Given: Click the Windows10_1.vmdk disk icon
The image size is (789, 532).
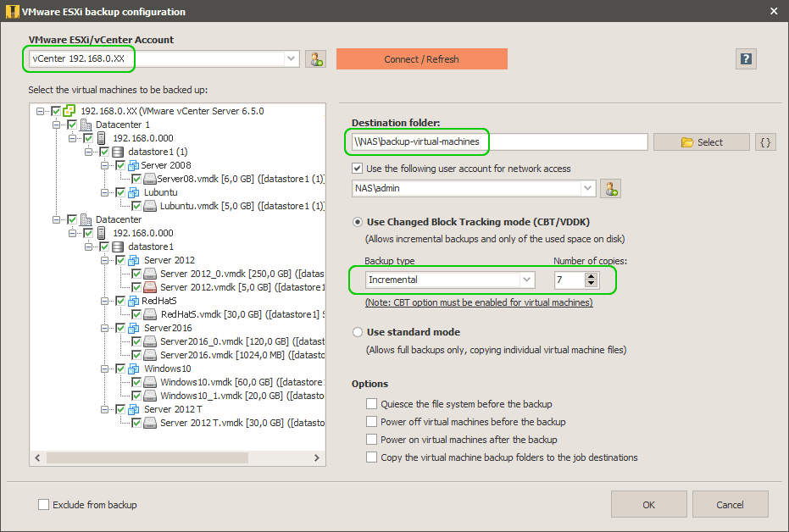Looking at the screenshot, I should point(149,396).
